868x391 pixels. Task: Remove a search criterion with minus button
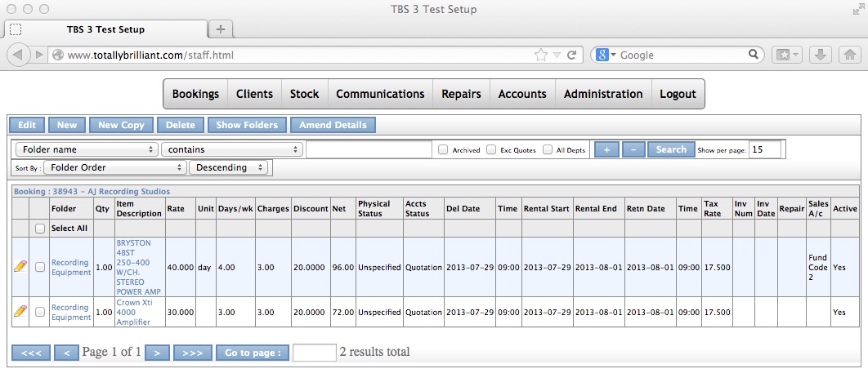coord(633,149)
